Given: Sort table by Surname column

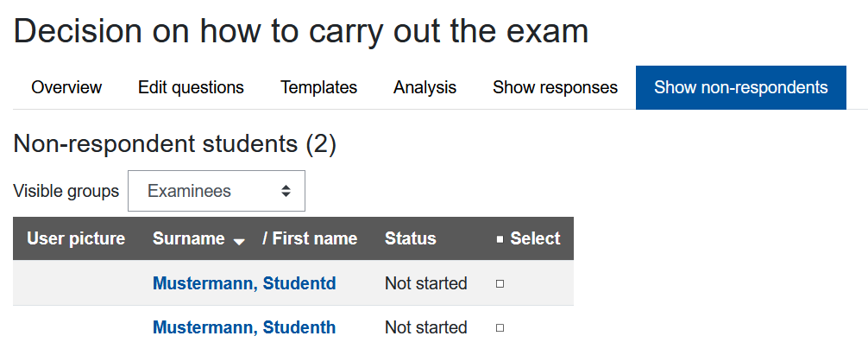Looking at the screenshot, I should 188,238.
